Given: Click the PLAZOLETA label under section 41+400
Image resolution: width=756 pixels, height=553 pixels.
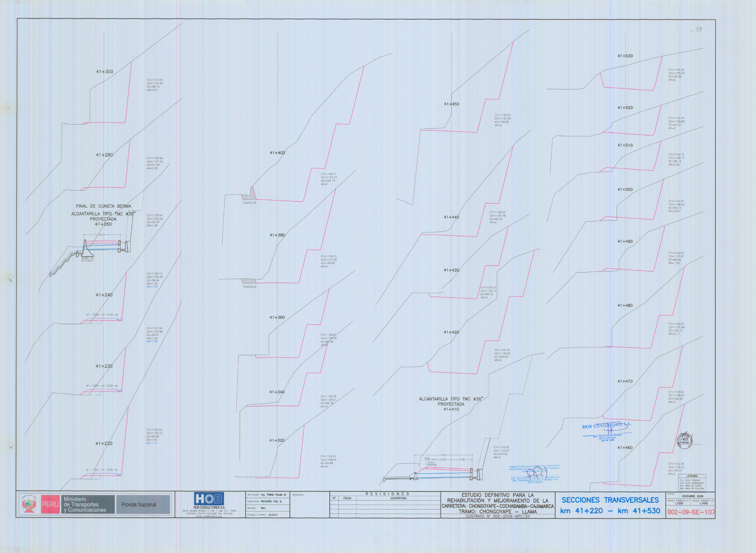Looking at the screenshot, I should (x=249, y=203).
